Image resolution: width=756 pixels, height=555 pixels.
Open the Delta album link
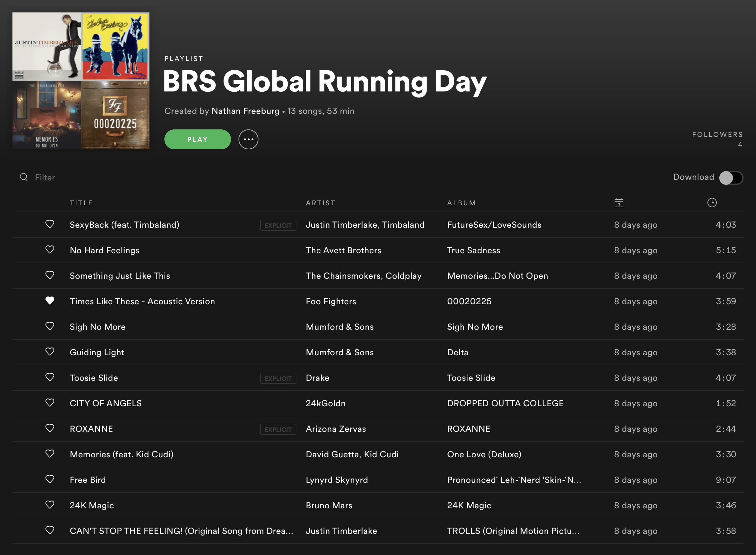(x=457, y=352)
